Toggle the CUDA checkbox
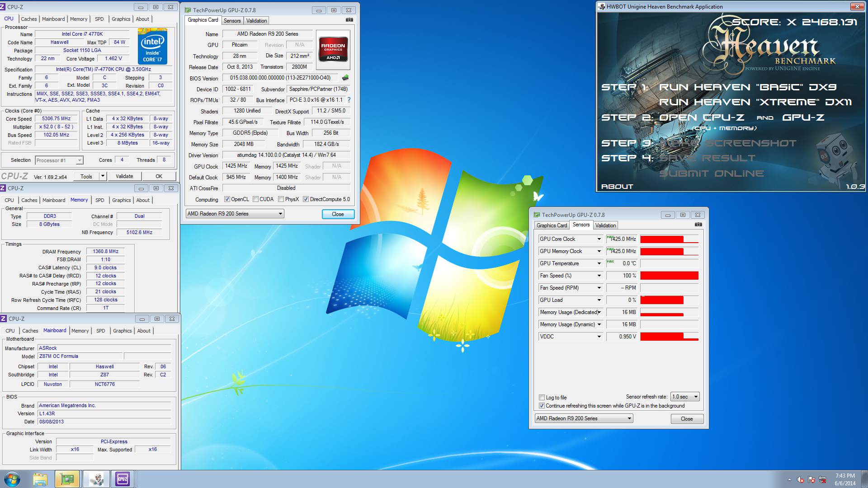 256,199
